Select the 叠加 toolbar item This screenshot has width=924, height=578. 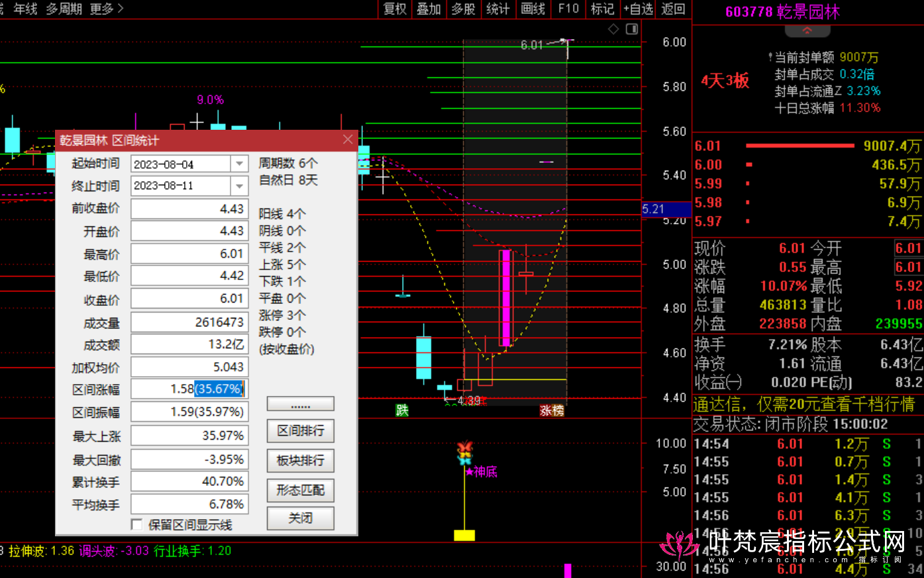click(429, 9)
